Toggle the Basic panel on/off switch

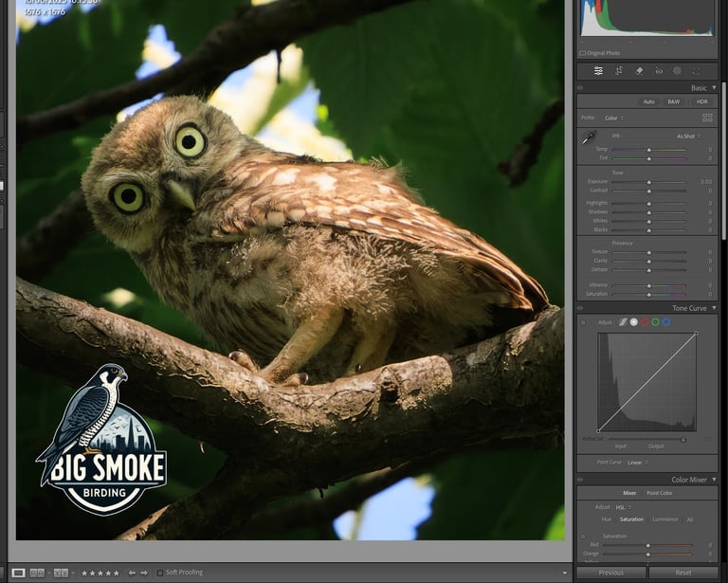[x=580, y=88]
